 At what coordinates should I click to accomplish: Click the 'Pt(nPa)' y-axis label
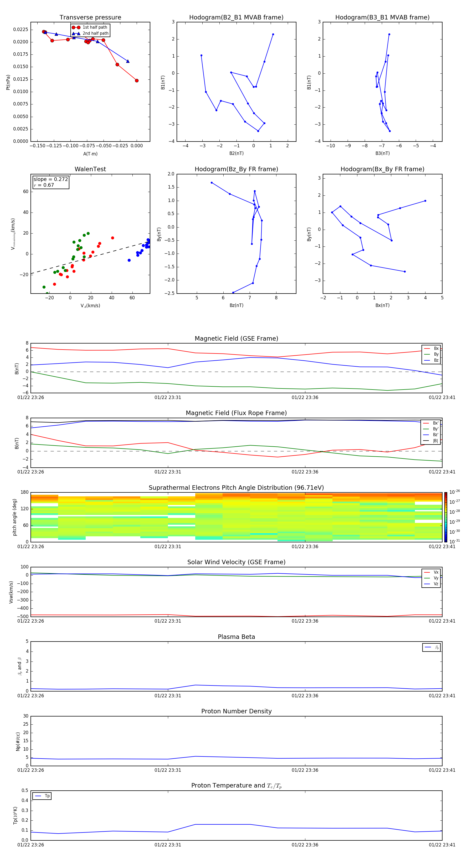8,82
